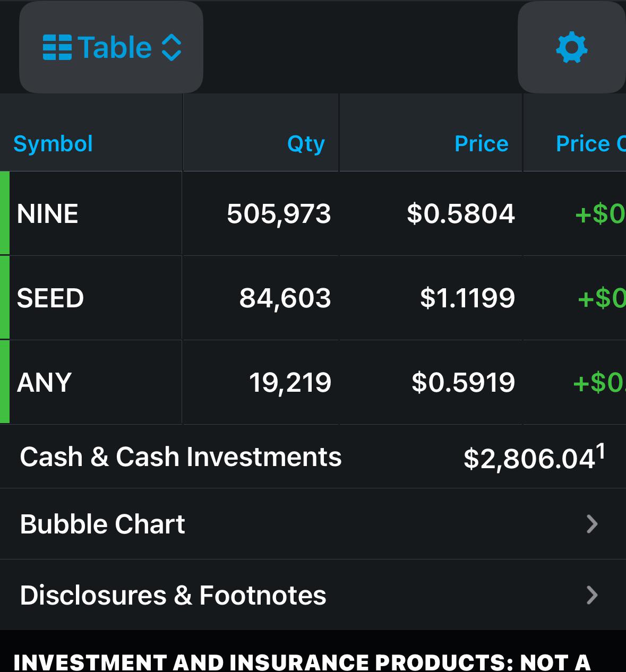The image size is (626, 672).
Task: Tap the $2,806.04 footnote marker
Action: point(601,452)
